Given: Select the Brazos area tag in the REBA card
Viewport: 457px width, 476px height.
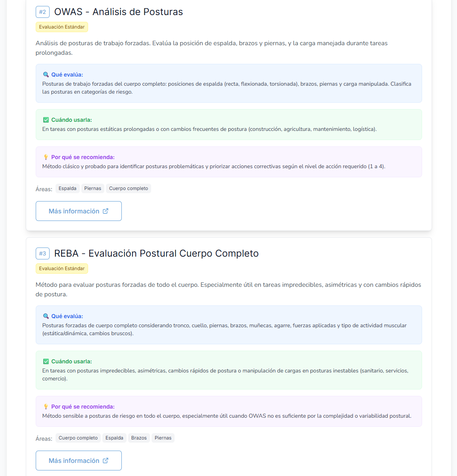Looking at the screenshot, I should point(139,438).
